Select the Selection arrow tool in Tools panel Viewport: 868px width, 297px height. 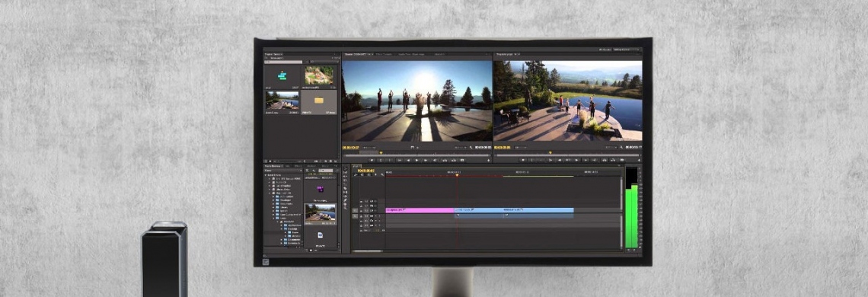[x=345, y=168]
